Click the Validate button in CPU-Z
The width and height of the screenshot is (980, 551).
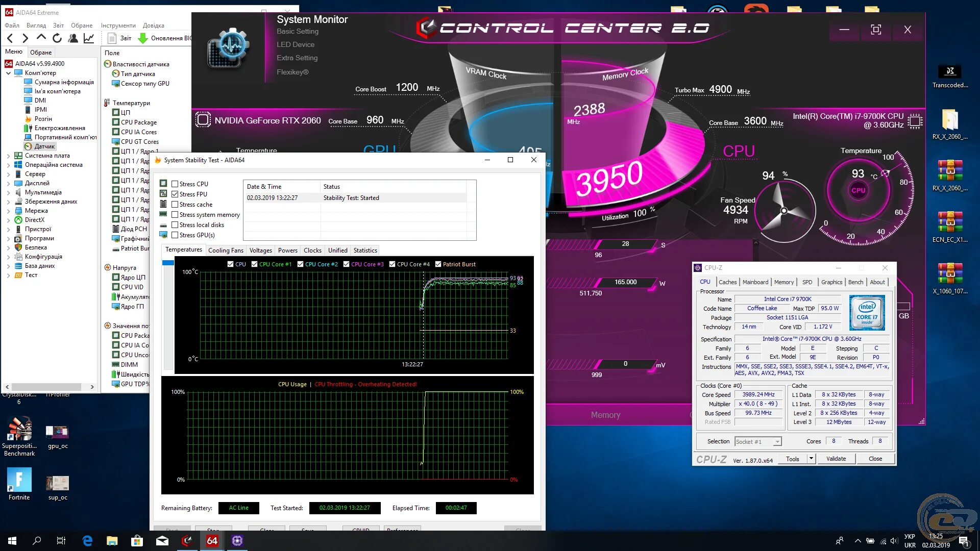836,459
